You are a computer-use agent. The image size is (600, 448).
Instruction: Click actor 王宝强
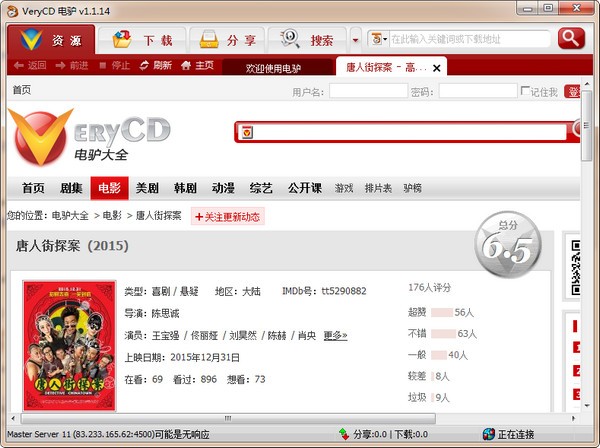[165, 336]
